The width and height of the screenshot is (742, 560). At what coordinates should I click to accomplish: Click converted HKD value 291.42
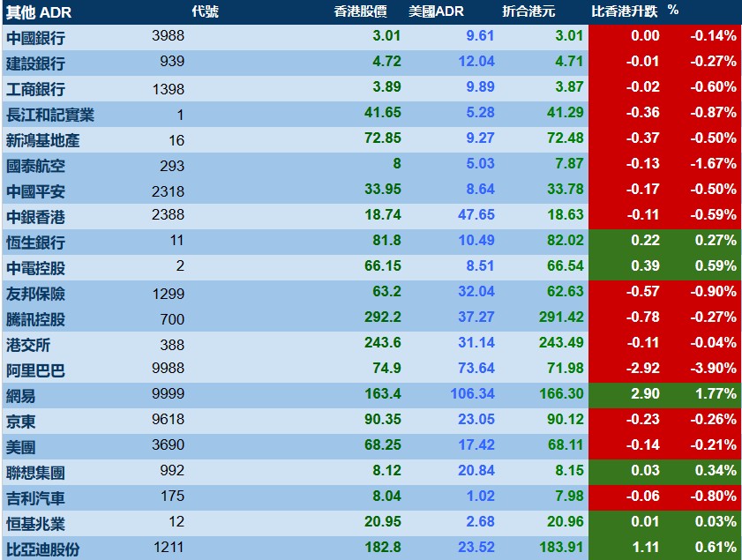pos(561,317)
